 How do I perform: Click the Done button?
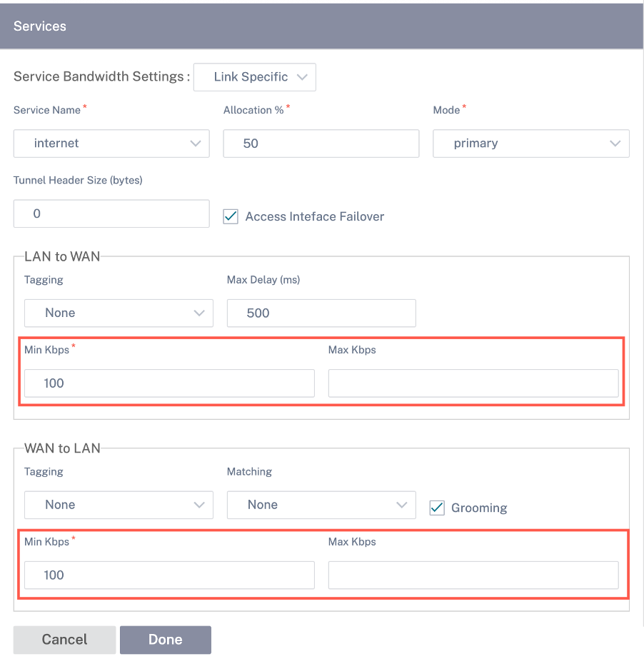point(166,640)
